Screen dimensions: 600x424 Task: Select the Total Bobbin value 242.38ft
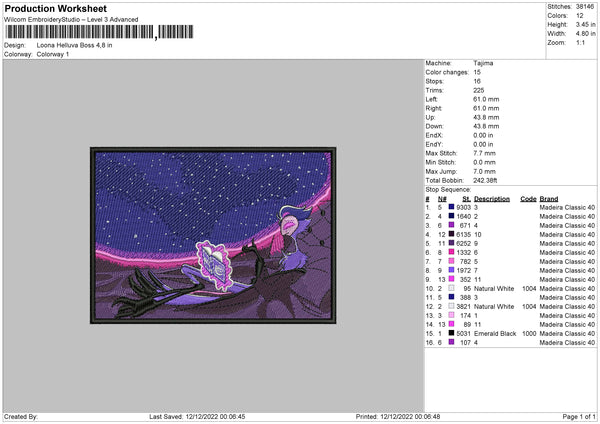pos(485,180)
